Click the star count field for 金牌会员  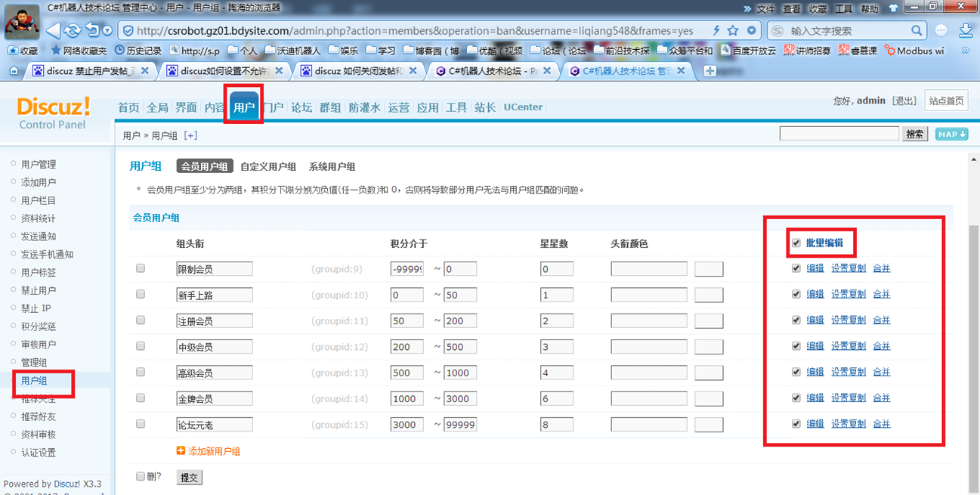click(557, 398)
